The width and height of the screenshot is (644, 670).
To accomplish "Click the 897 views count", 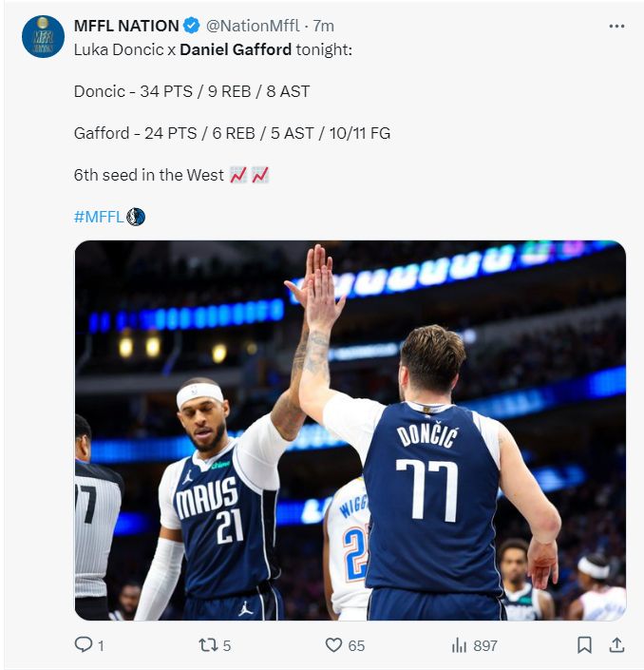I will 485,645.
